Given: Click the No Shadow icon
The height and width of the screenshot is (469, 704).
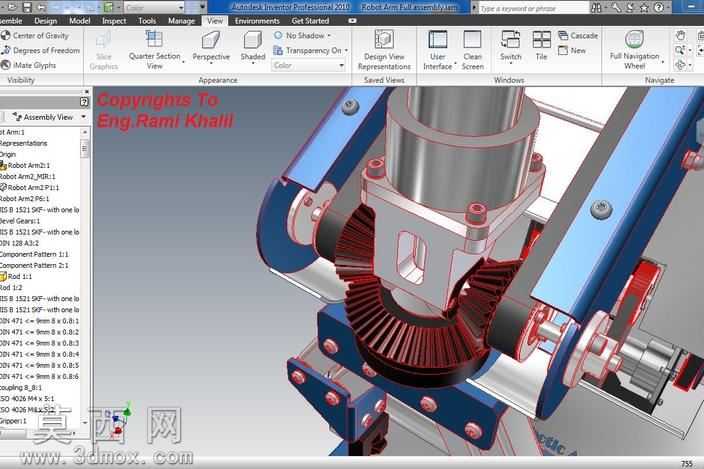Looking at the screenshot, I should click(x=278, y=35).
